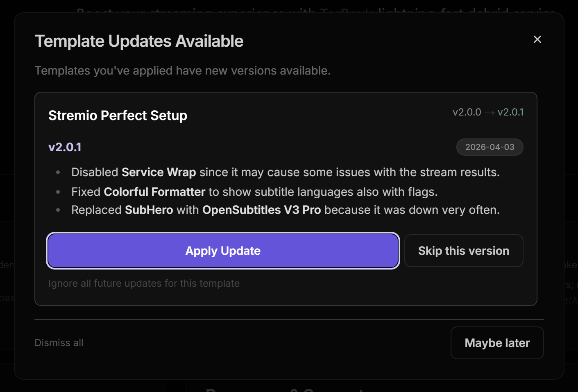Skip this version of Stremio Perfect Setup
The height and width of the screenshot is (392, 578).
pos(463,251)
